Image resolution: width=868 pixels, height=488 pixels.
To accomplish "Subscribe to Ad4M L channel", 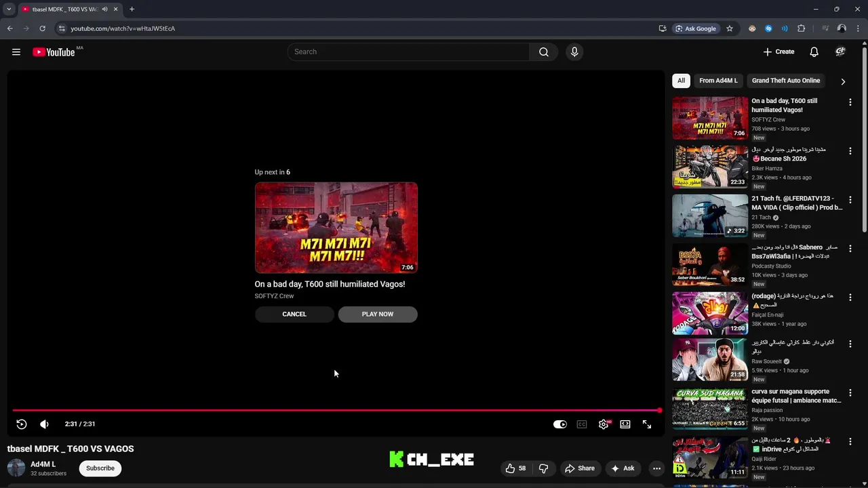I will coord(100,468).
